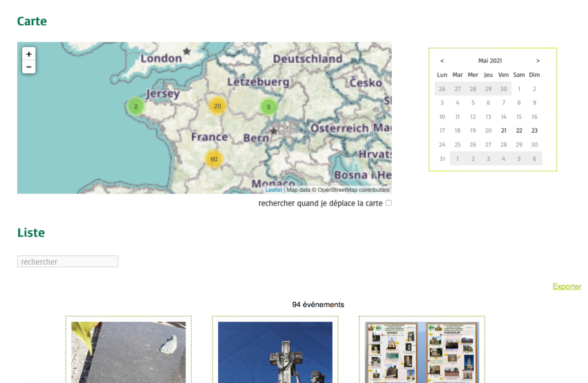Open the yellow cluster marker showing 20
Image resolution: width=588 pixels, height=383 pixels.
(x=217, y=106)
